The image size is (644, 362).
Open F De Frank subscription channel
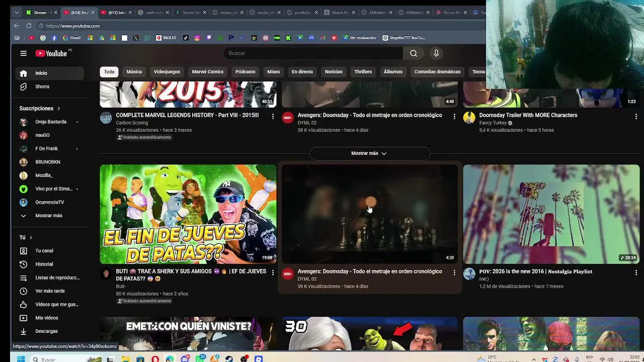click(49, 149)
